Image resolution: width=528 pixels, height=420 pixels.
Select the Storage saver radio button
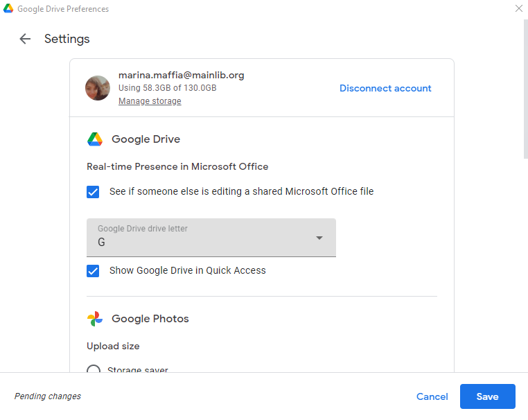(94, 369)
